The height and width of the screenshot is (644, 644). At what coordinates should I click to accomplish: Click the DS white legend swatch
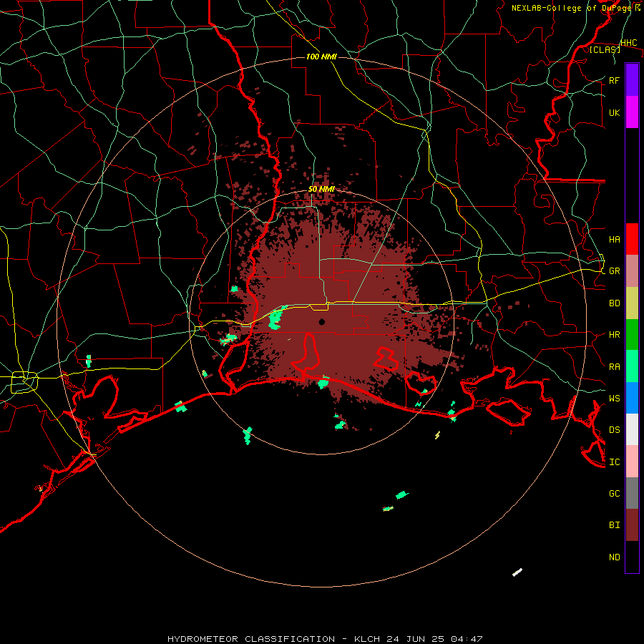632,429
